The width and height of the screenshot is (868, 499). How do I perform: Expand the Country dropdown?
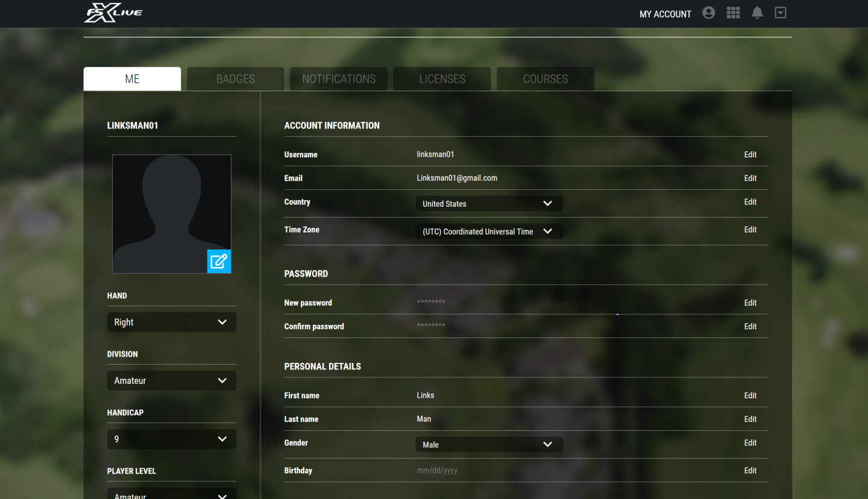pyautogui.click(x=489, y=204)
